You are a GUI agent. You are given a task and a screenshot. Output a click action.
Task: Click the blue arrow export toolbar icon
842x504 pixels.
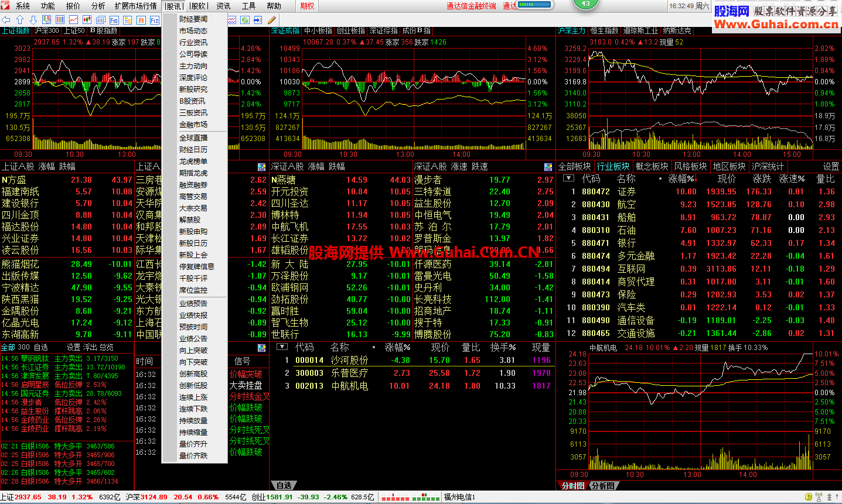[258, 20]
